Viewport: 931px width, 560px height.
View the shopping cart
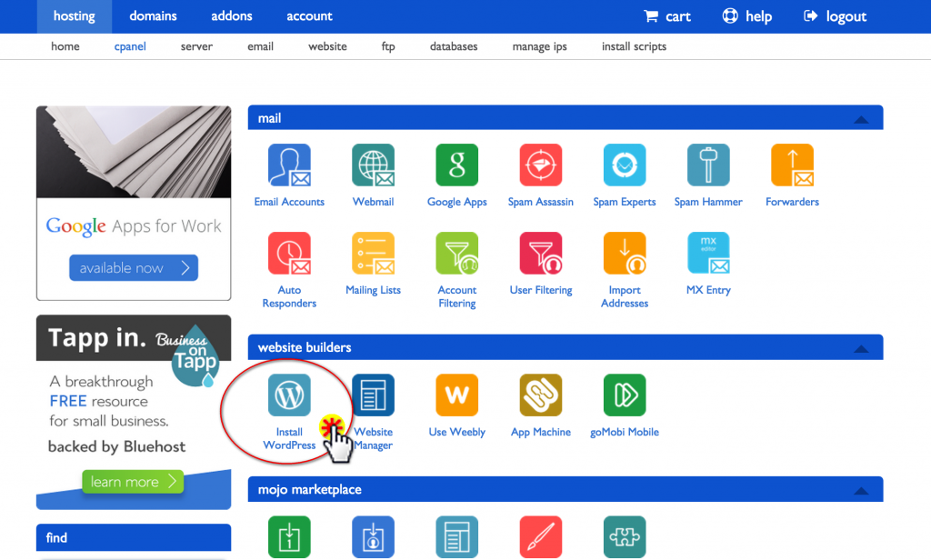667,16
